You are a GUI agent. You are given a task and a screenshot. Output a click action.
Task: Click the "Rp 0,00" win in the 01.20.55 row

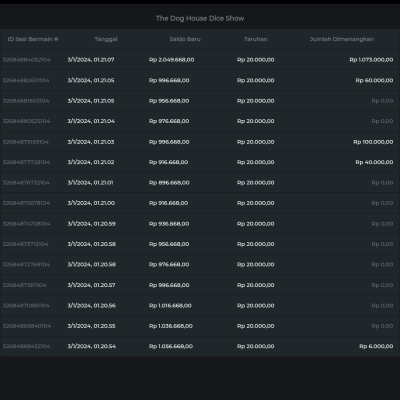(382, 326)
